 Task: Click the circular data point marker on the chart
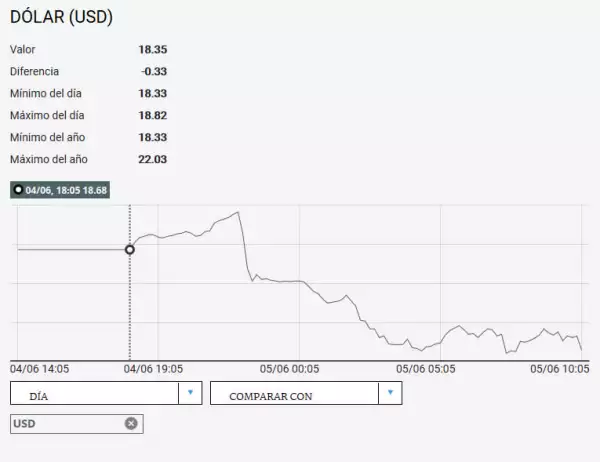pyautogui.click(x=130, y=249)
